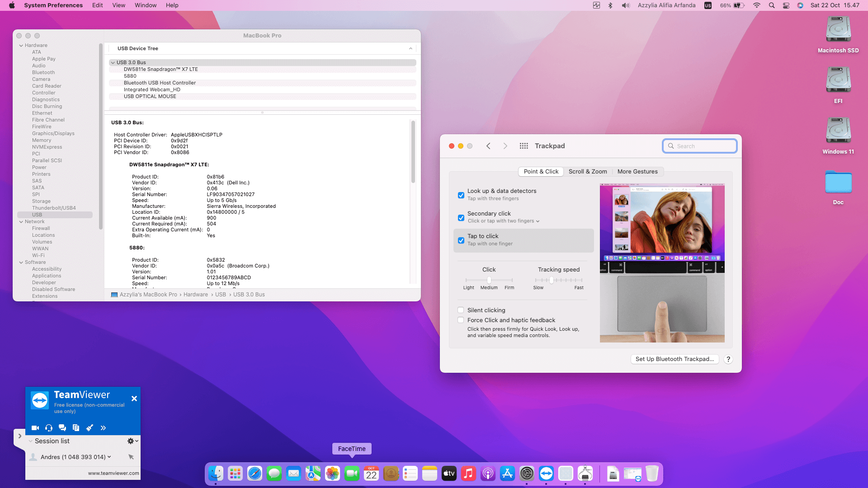Image resolution: width=868 pixels, height=488 pixels.
Task: Select the Point & Click tab
Action: pos(541,172)
